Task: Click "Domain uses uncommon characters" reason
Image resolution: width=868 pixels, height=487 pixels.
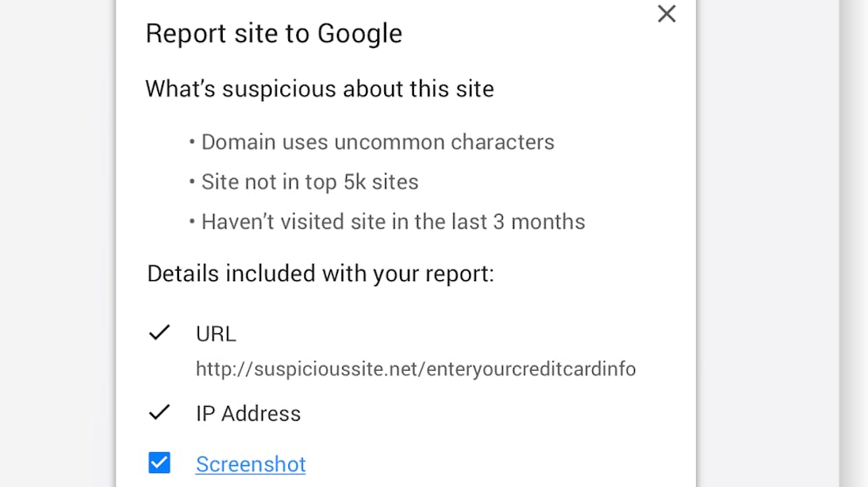Action: [377, 142]
